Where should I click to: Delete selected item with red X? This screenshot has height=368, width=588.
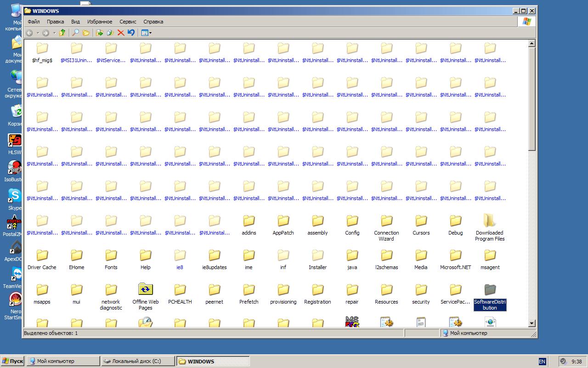pyautogui.click(x=121, y=33)
